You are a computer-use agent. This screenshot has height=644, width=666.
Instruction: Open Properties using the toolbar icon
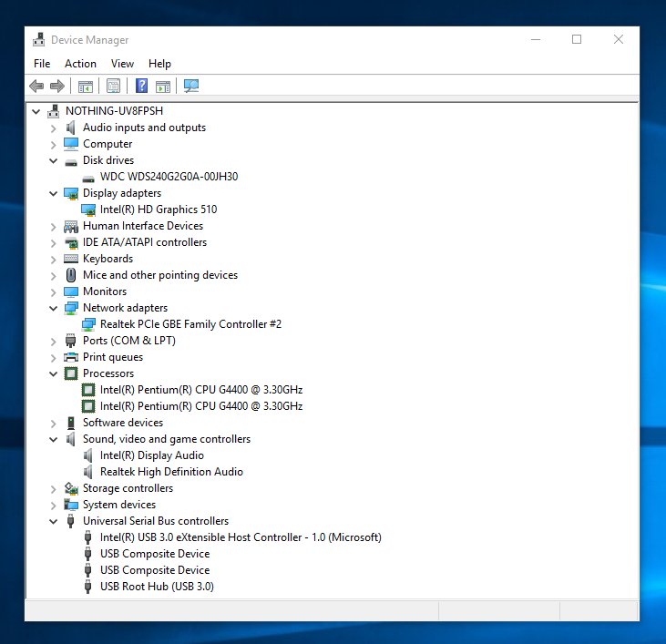(113, 86)
